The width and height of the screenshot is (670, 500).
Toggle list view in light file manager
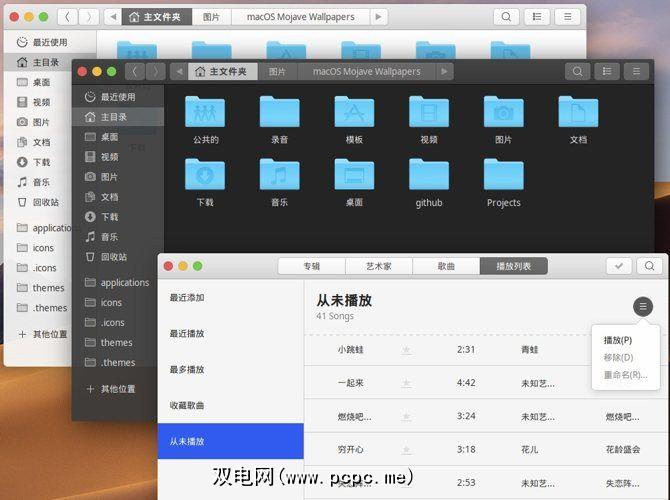[537, 17]
